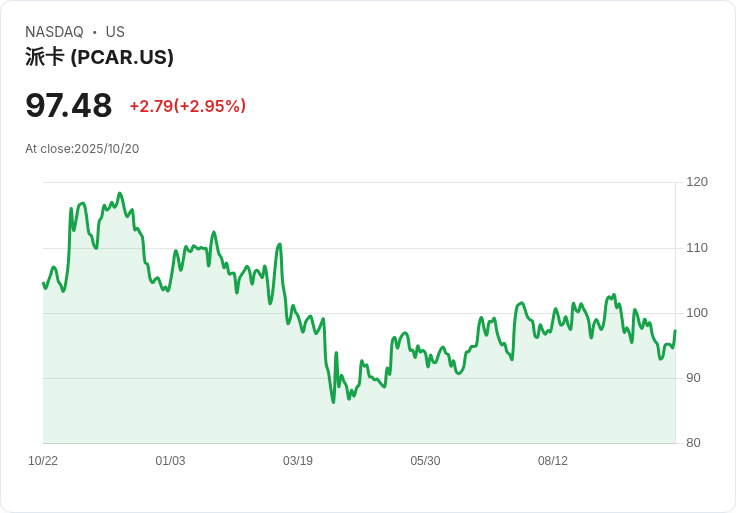Select the 01/03 date on x-axis
Screen dimensions: 736x513
170,461
